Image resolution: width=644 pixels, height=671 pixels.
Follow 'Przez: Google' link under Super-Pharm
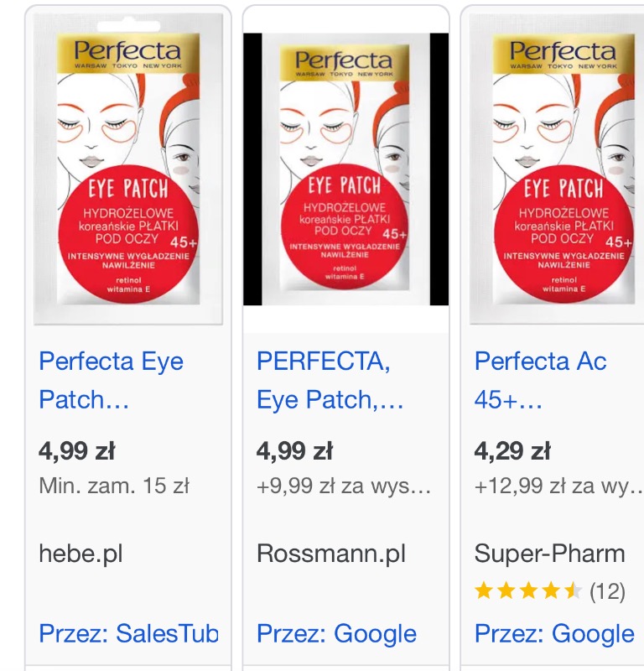pos(554,633)
